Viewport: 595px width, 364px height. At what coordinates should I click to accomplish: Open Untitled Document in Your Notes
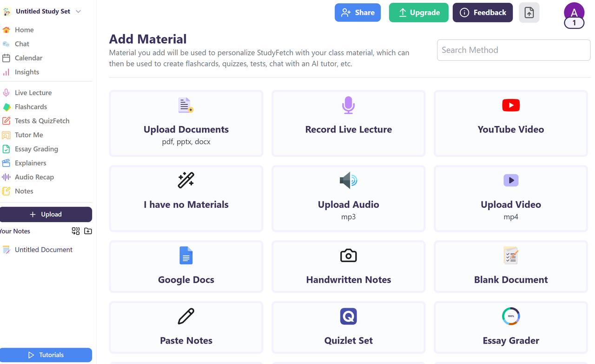[43, 250]
